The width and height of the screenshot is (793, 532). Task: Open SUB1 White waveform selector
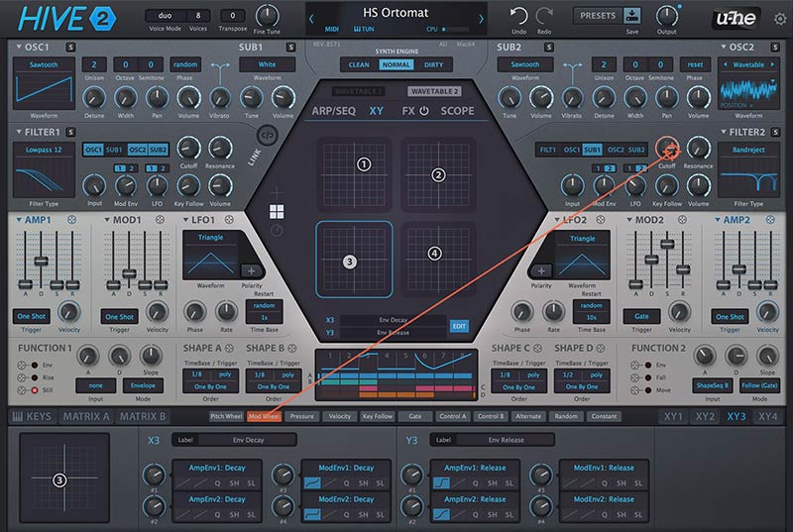267,64
